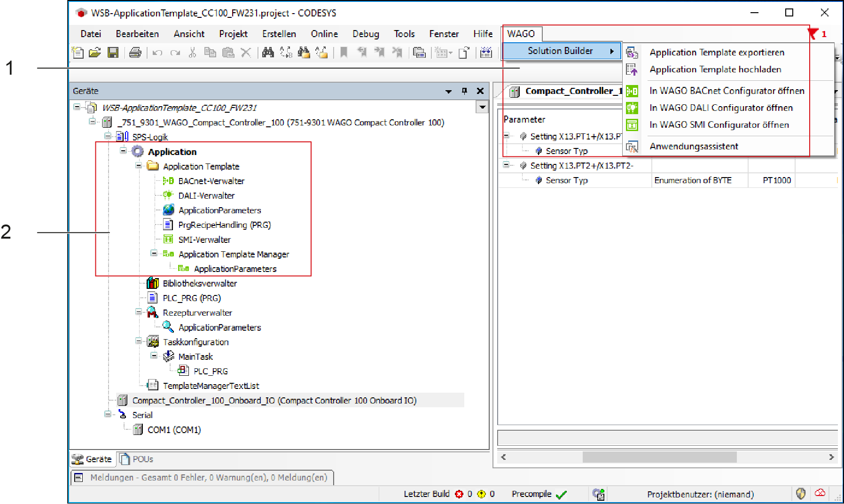Jump to next bookmark icon
844x504 pixels.
(x=380, y=53)
